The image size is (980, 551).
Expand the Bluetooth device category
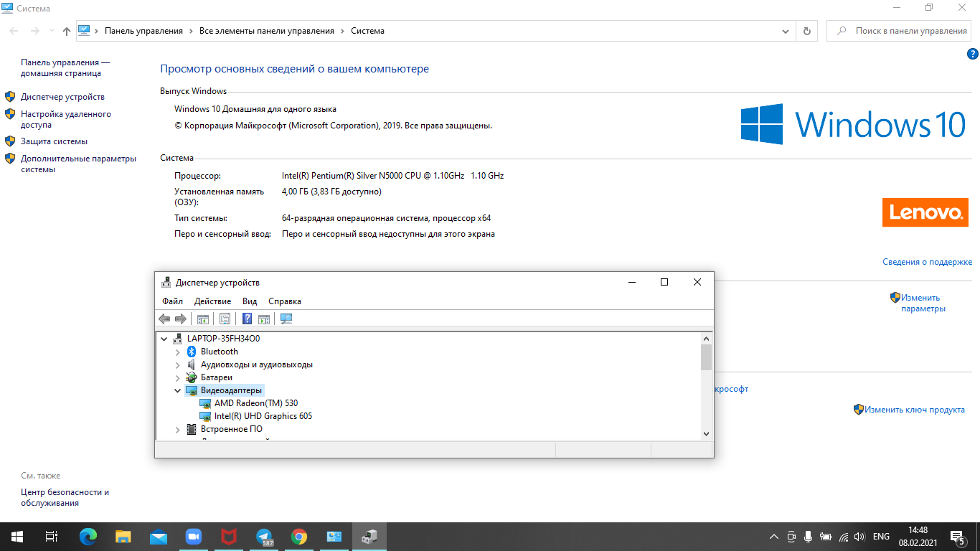(x=178, y=352)
